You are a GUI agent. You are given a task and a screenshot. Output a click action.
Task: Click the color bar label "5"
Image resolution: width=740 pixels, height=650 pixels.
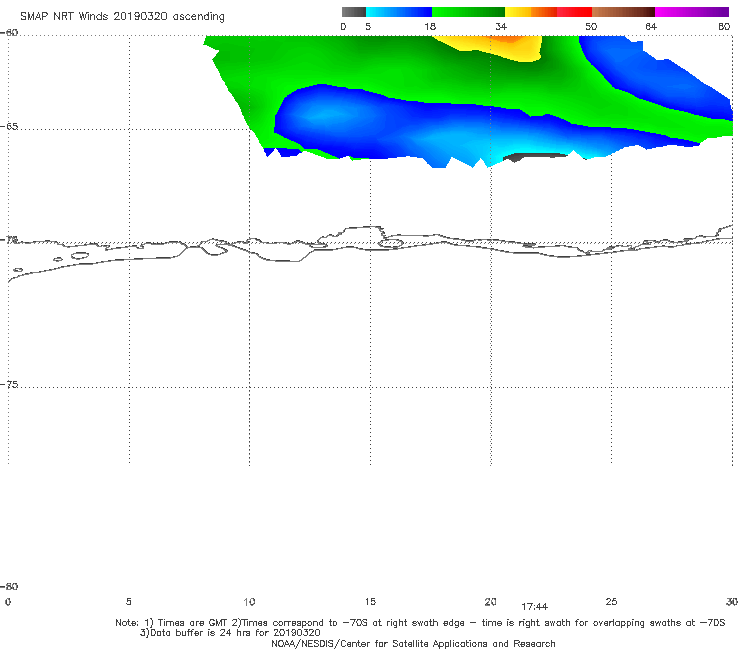pos(368,27)
